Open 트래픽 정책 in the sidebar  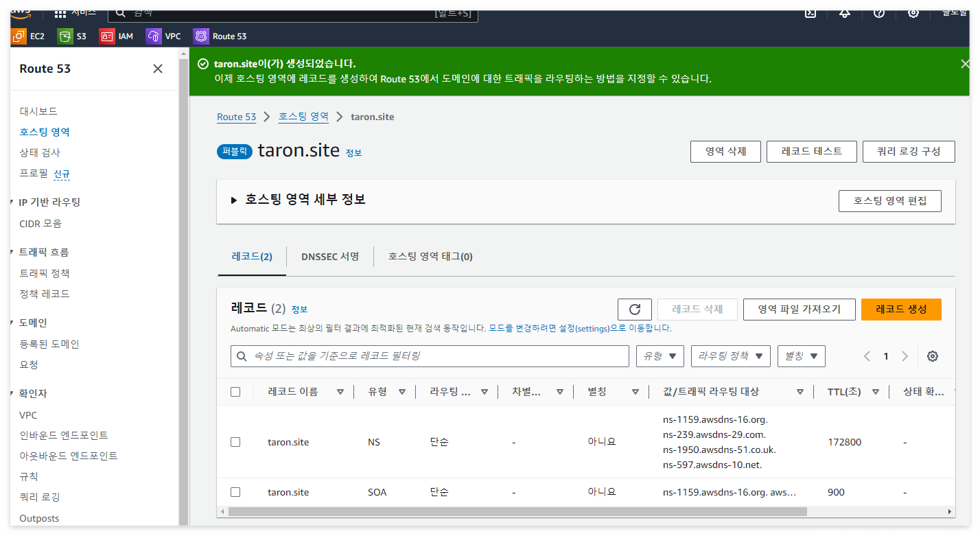(45, 273)
